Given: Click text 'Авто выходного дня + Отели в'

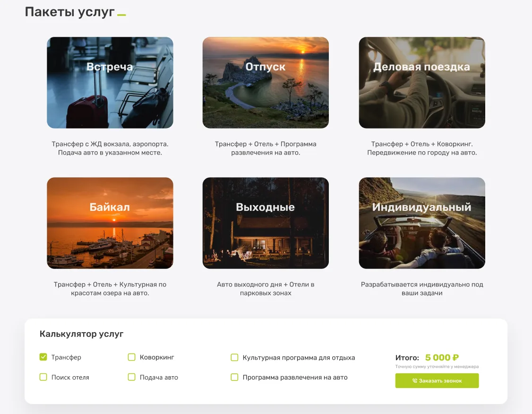Looking at the screenshot, I should pos(266,285).
